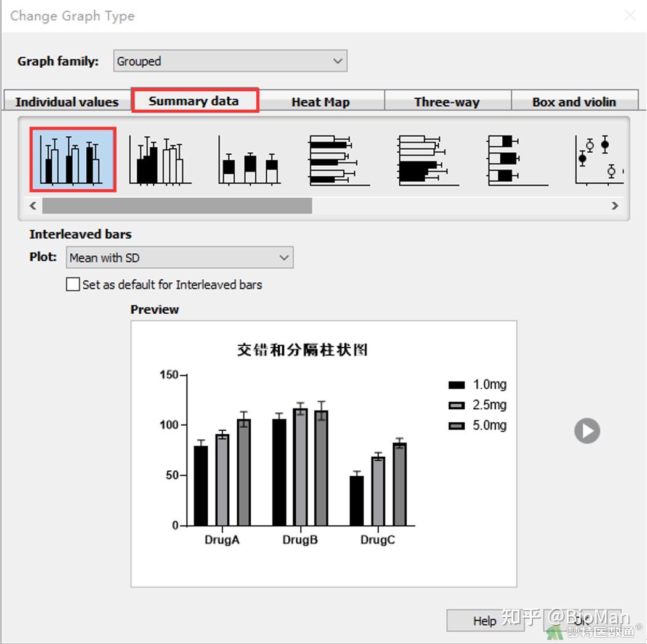
Task: Click the next preview play arrow
Action: point(587,431)
